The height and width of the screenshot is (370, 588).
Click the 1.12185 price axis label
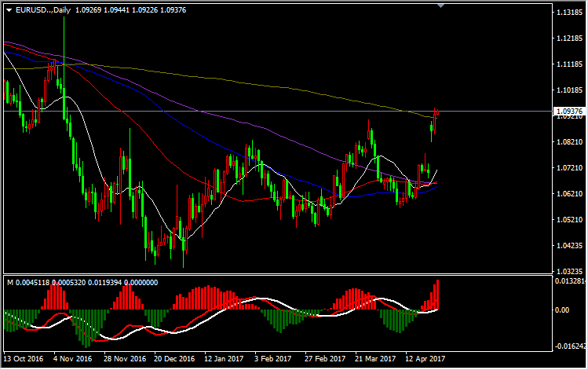click(x=570, y=38)
